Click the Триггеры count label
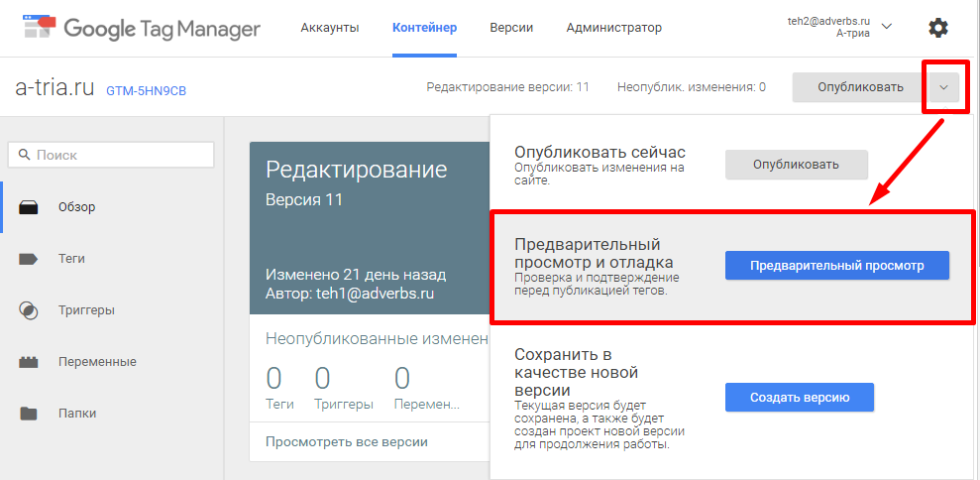The image size is (980, 480). [344, 405]
